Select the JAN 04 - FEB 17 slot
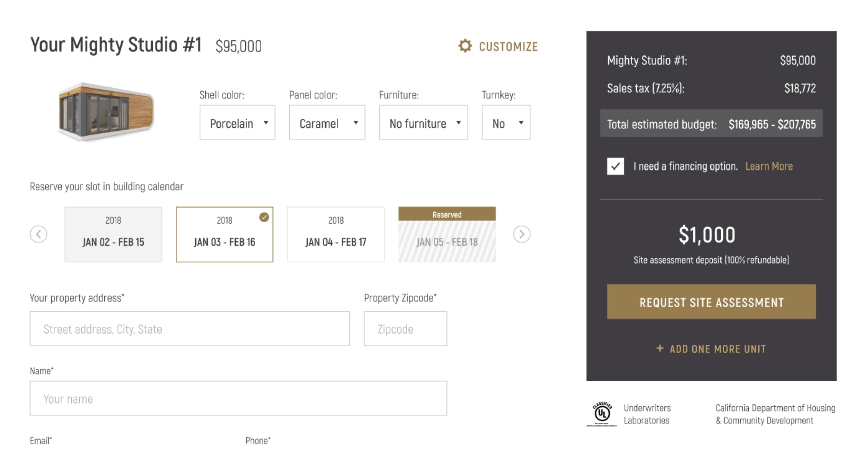The width and height of the screenshot is (868, 450). (x=336, y=234)
